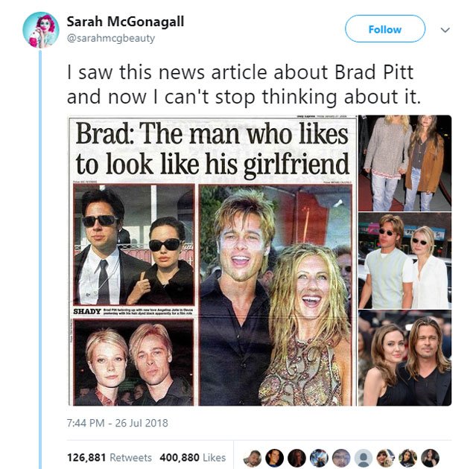Open Sarah McGonagall's profile avatar
This screenshot has width=476, height=469.
[x=41, y=30]
